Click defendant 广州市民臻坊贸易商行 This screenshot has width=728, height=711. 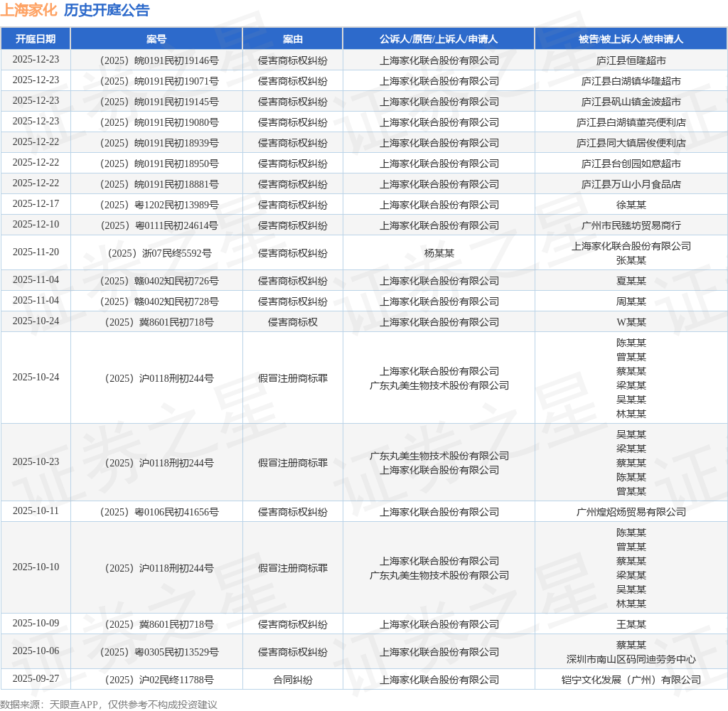(x=631, y=225)
